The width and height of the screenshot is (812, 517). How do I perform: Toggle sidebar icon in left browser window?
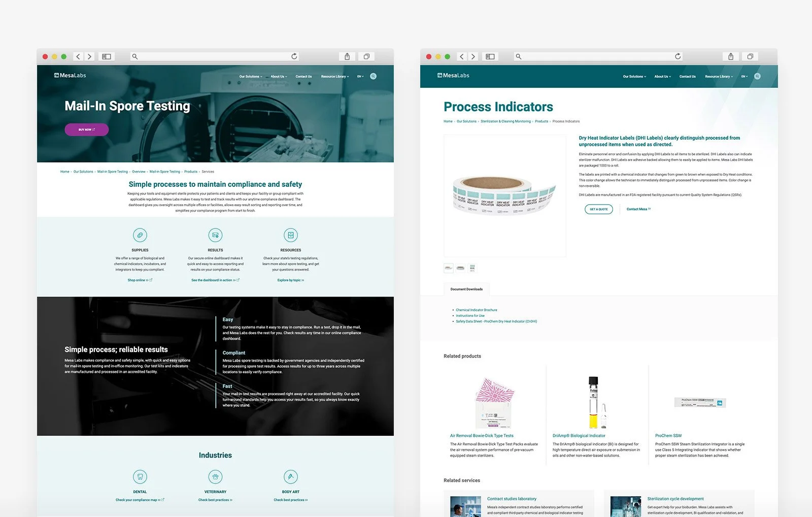point(107,56)
